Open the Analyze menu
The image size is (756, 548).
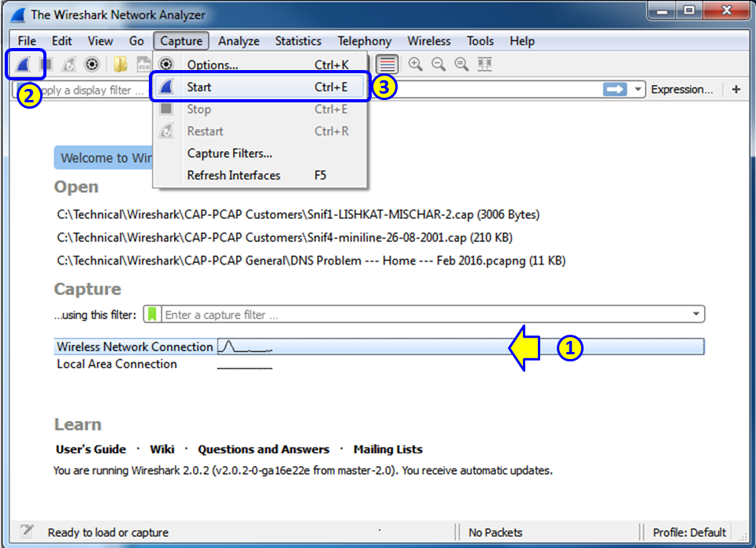click(239, 41)
